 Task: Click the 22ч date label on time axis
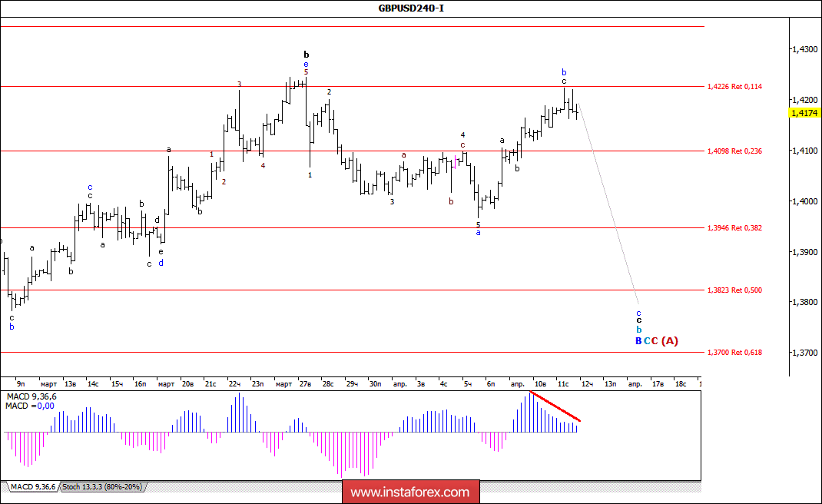[x=234, y=384]
